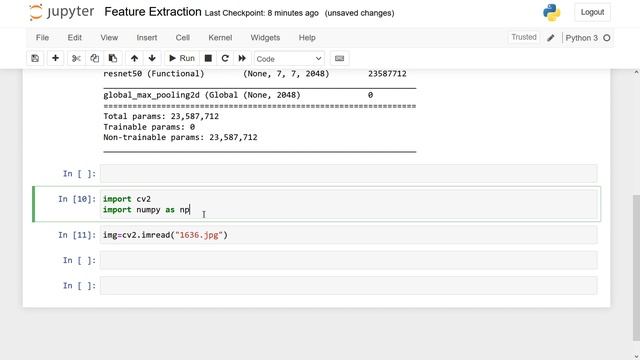The image size is (640, 360).
Task: Insert a cell below with plus icon
Action: pyautogui.click(x=55, y=58)
